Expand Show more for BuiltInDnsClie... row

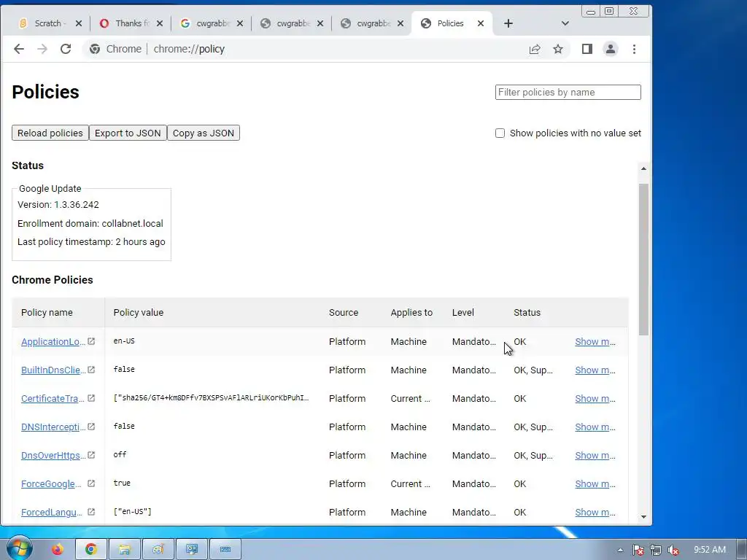pos(595,370)
